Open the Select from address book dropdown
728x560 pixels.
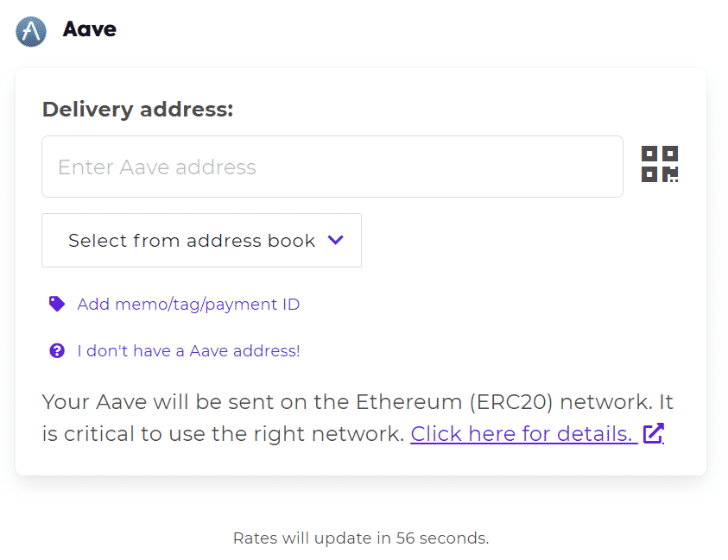201,241
